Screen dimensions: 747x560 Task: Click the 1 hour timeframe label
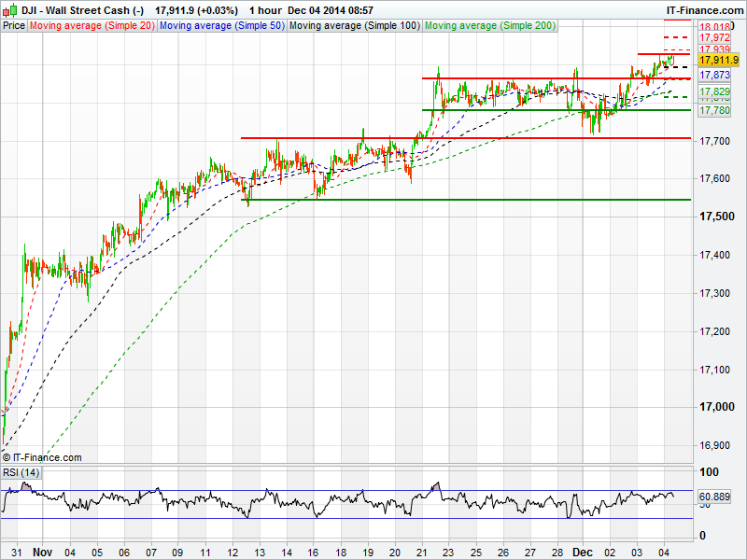pos(265,10)
